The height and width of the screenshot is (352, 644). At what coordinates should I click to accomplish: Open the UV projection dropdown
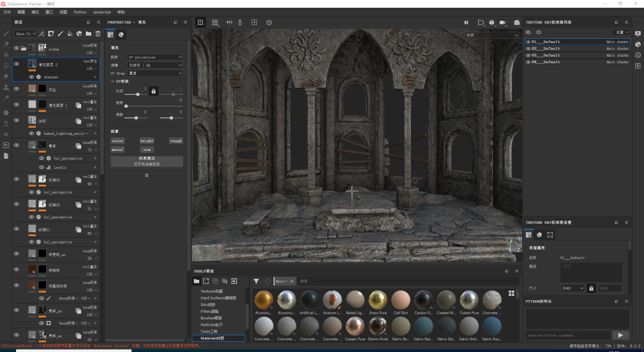point(156,57)
